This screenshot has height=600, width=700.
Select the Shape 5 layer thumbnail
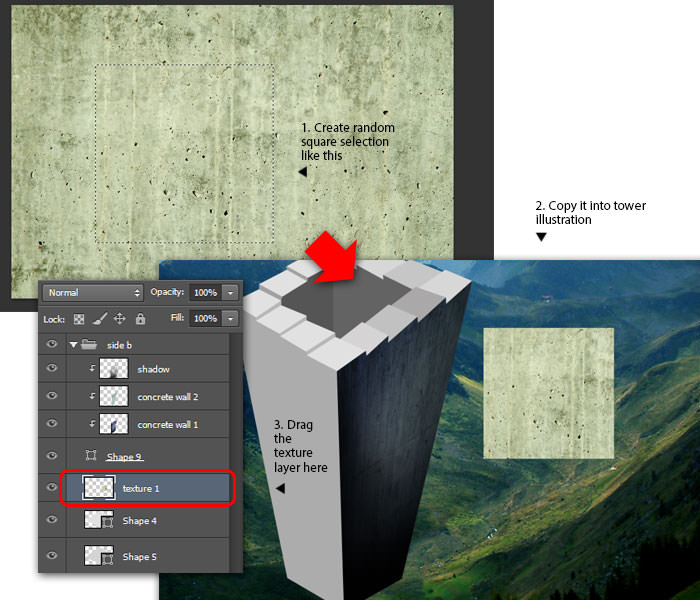[99, 556]
